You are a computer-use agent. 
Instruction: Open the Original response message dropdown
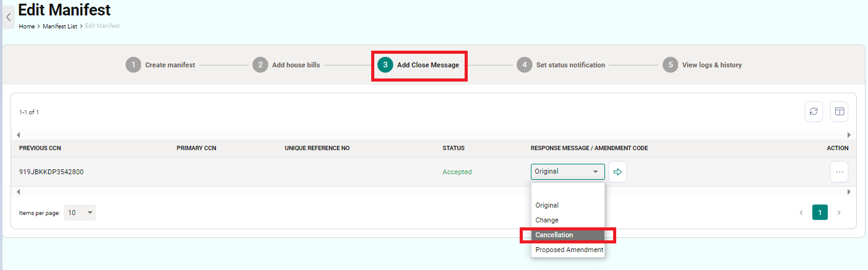(x=567, y=172)
